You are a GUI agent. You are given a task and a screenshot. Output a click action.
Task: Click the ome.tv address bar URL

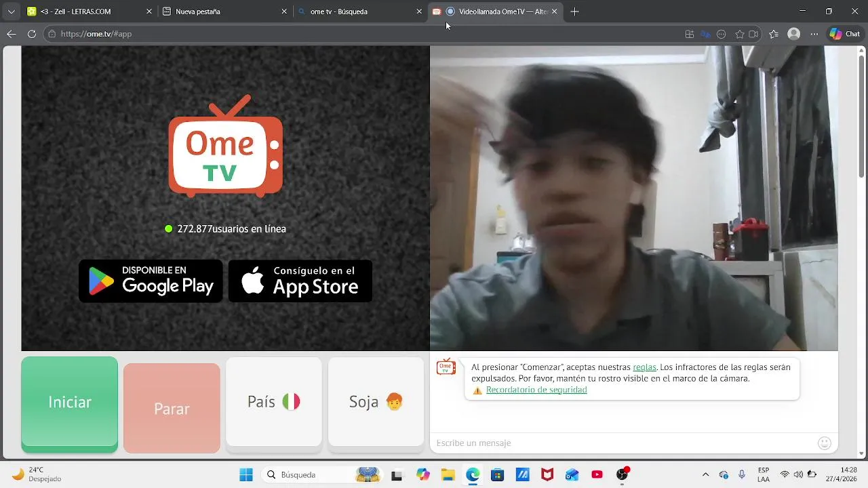click(x=96, y=34)
